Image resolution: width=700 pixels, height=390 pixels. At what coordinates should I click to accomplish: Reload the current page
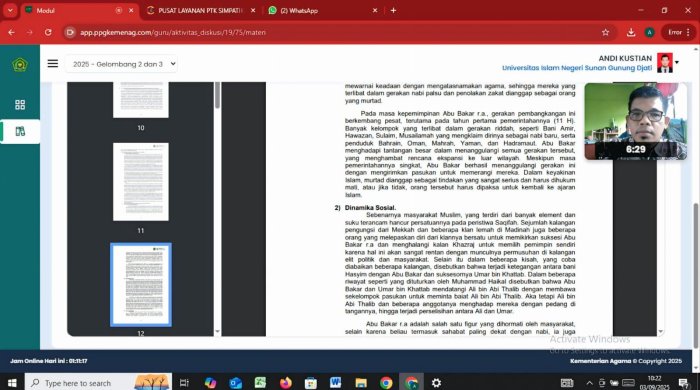tap(48, 32)
